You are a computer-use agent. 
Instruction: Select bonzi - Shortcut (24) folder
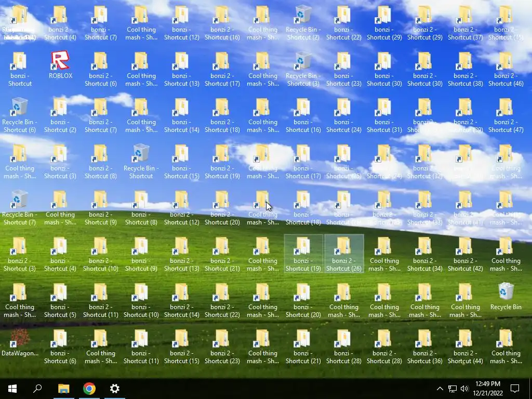344,115
